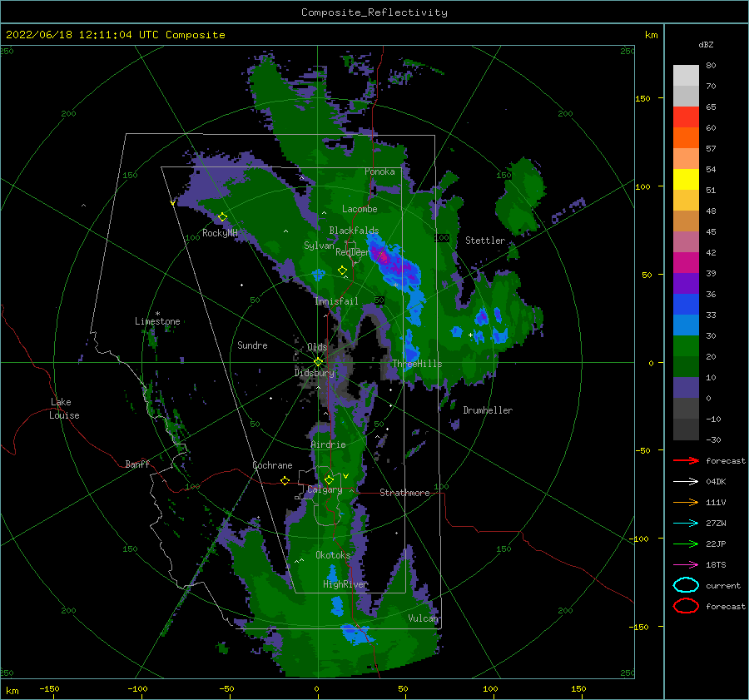This screenshot has height=700, width=749.
Task: Click the yellow Y marker northeast of Calgary
Action: [346, 476]
